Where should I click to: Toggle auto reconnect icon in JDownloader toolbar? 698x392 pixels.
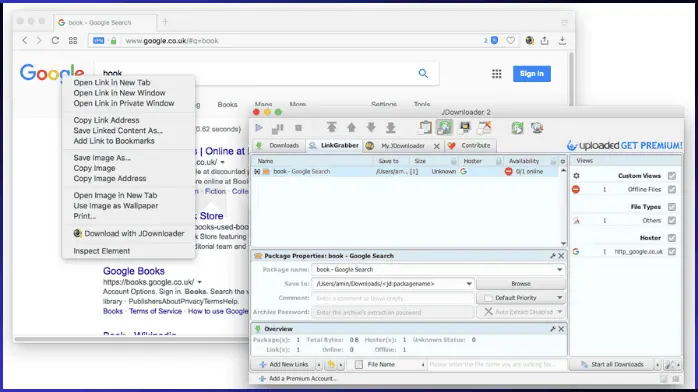[x=444, y=128]
